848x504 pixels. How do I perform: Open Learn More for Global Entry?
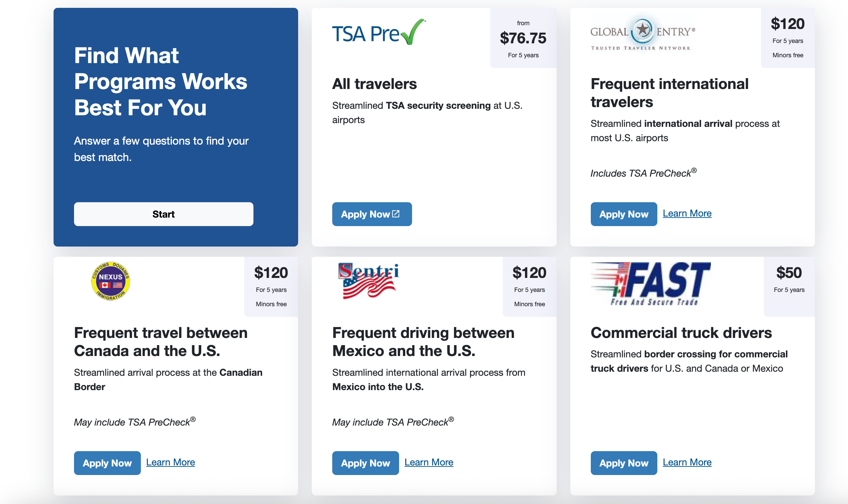(x=687, y=213)
